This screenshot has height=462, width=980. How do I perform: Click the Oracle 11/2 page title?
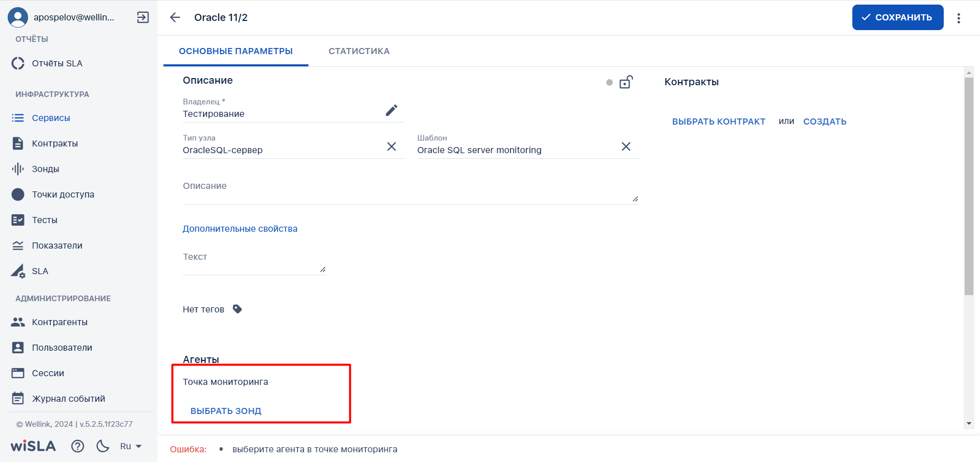(x=221, y=17)
